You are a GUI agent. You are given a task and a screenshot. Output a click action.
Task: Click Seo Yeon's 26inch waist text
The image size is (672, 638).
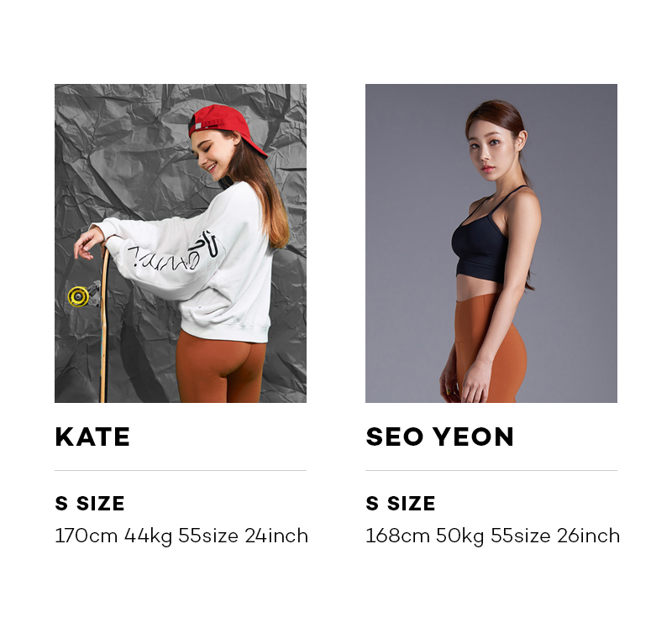click(x=589, y=536)
